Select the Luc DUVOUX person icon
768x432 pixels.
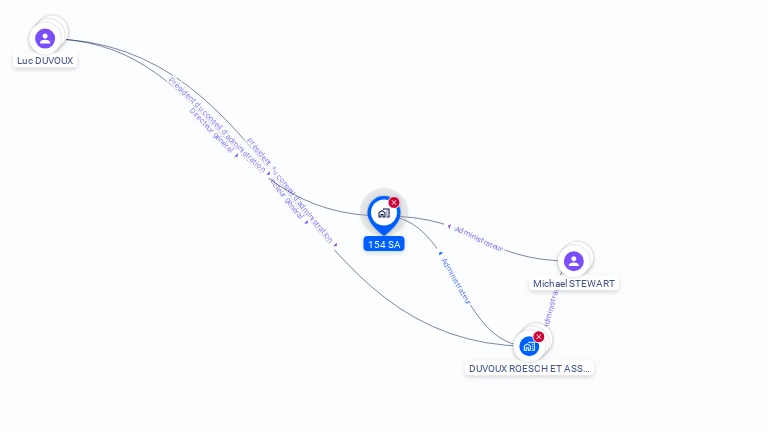45,38
